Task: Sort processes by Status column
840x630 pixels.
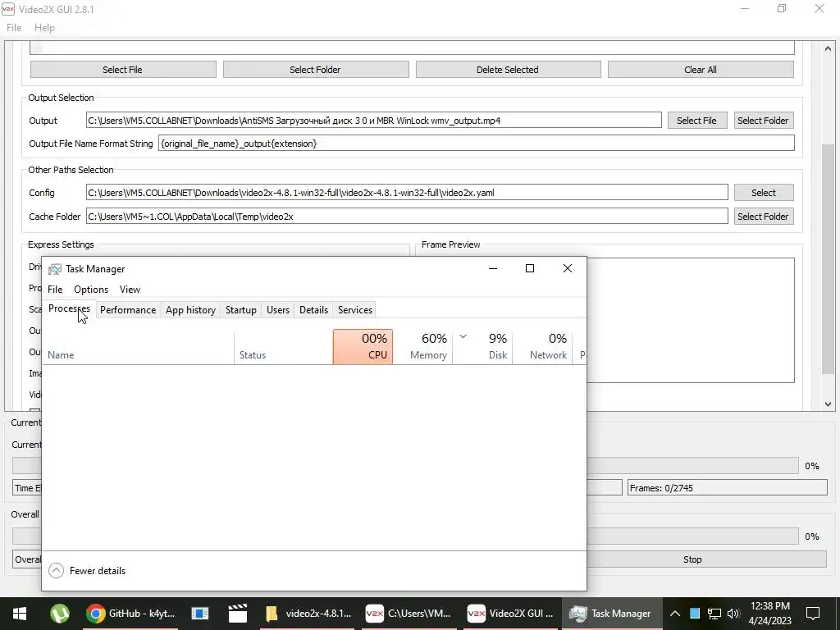Action: (x=283, y=348)
